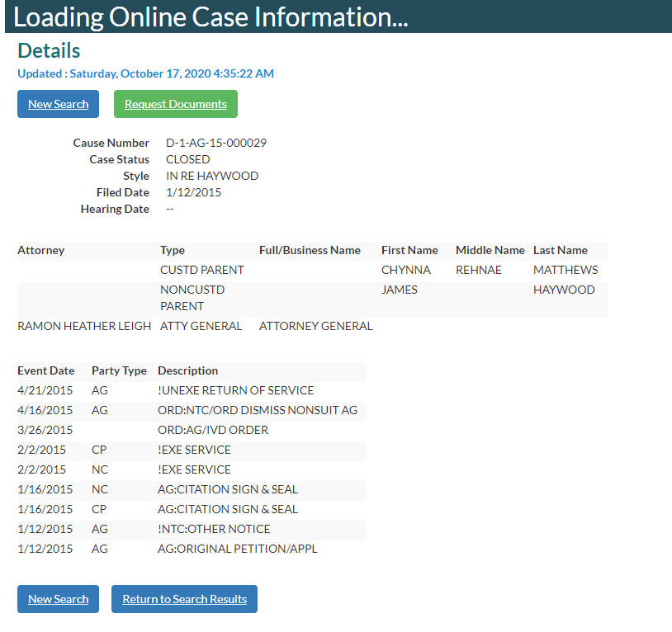672x632 pixels.
Task: Select business name ATTORNEY GENERAL
Action: pyautogui.click(x=316, y=326)
